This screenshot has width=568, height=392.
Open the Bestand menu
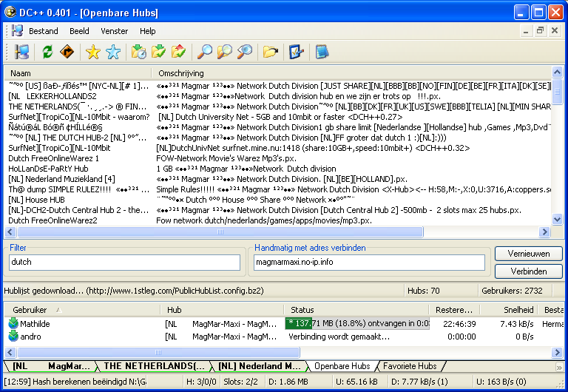click(x=44, y=31)
